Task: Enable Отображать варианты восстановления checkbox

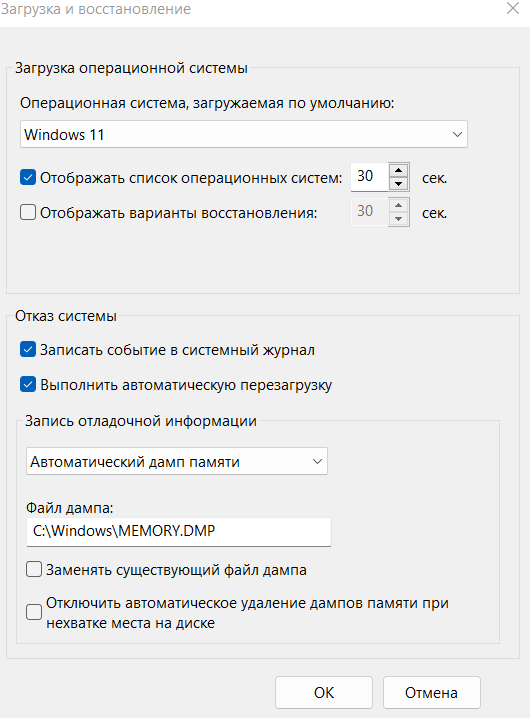Action: [28, 212]
